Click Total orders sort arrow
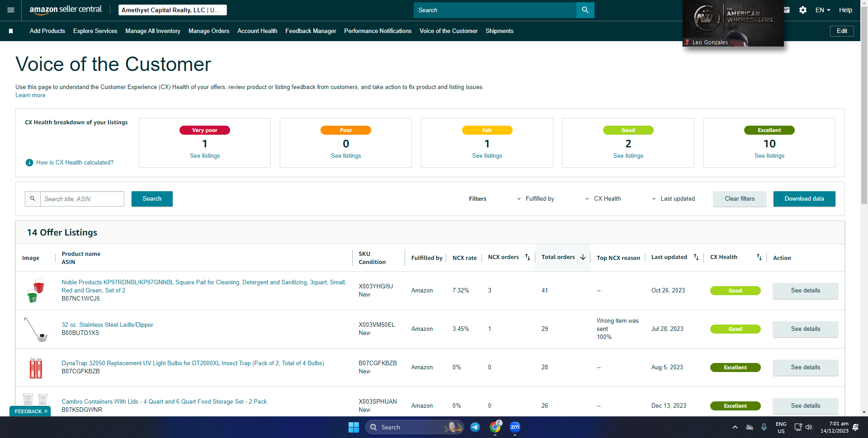Image resolution: width=868 pixels, height=438 pixels. [x=583, y=257]
